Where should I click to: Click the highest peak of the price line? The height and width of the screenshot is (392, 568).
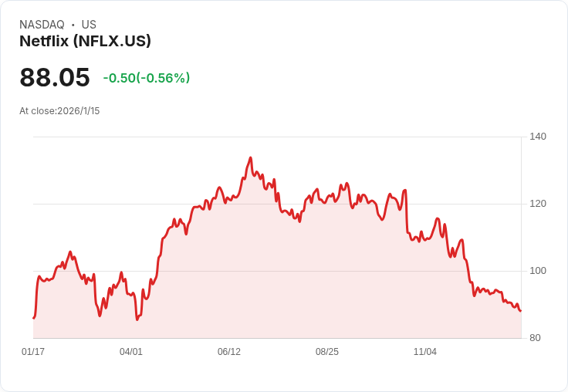pos(250,158)
